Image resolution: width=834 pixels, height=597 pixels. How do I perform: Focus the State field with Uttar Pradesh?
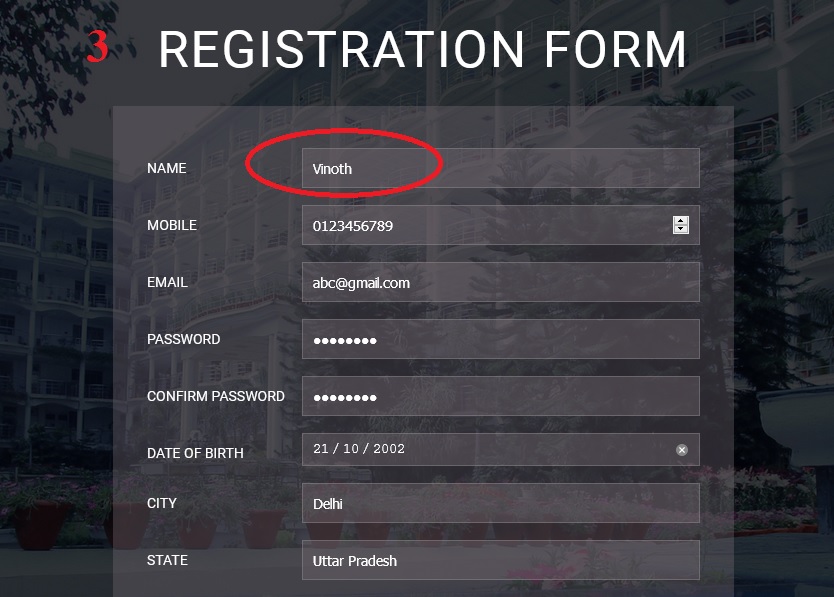click(x=500, y=560)
